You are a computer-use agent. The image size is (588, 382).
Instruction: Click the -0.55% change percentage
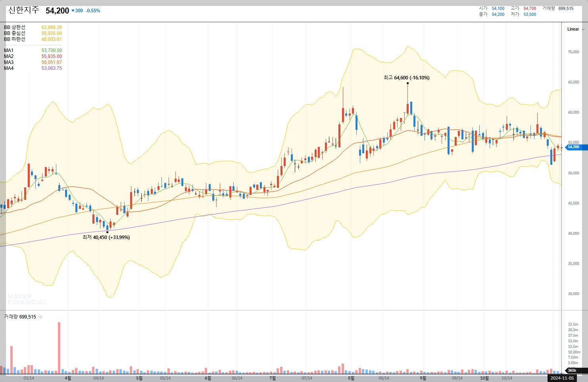click(x=93, y=11)
